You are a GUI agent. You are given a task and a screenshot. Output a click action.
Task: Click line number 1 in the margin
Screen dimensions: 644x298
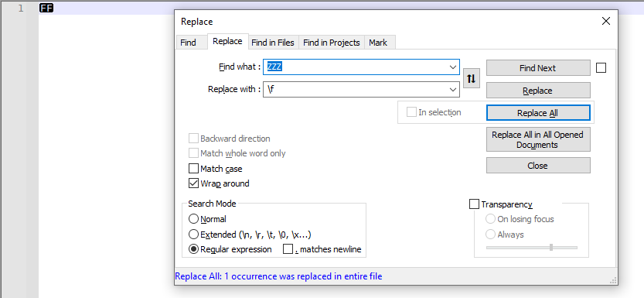(x=21, y=9)
